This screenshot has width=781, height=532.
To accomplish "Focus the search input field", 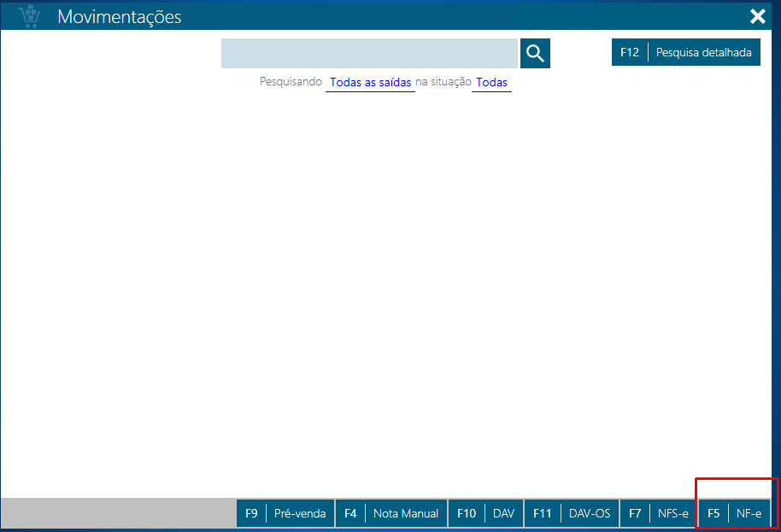I will point(369,53).
